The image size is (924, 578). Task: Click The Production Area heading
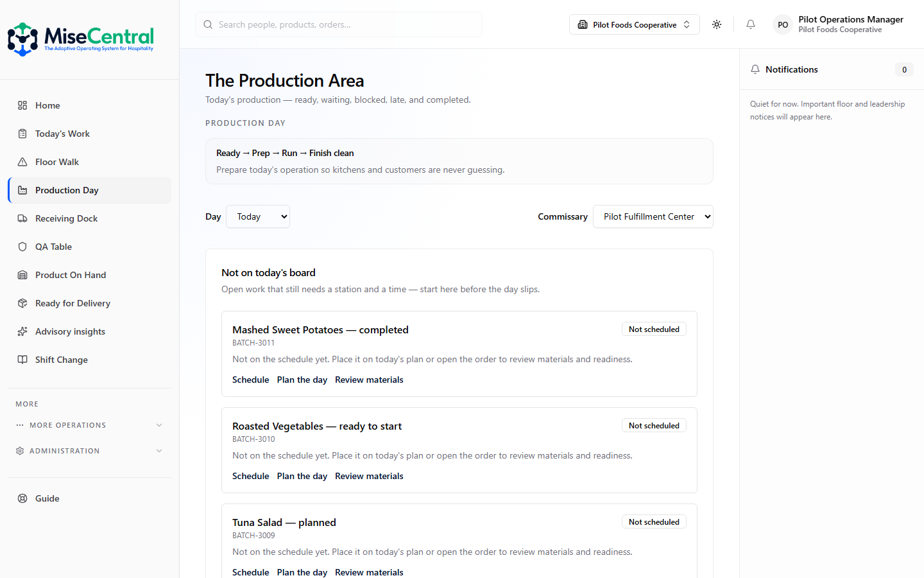point(285,80)
